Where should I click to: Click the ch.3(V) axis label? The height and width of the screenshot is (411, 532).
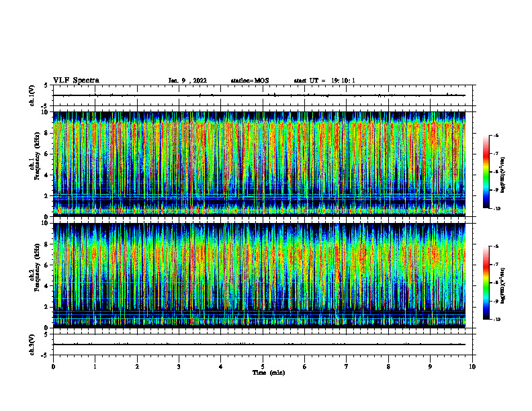[x=32, y=345]
